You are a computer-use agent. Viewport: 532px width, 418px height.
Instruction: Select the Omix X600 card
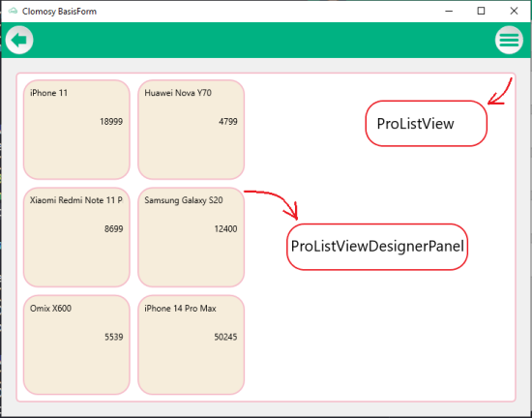[x=76, y=344]
